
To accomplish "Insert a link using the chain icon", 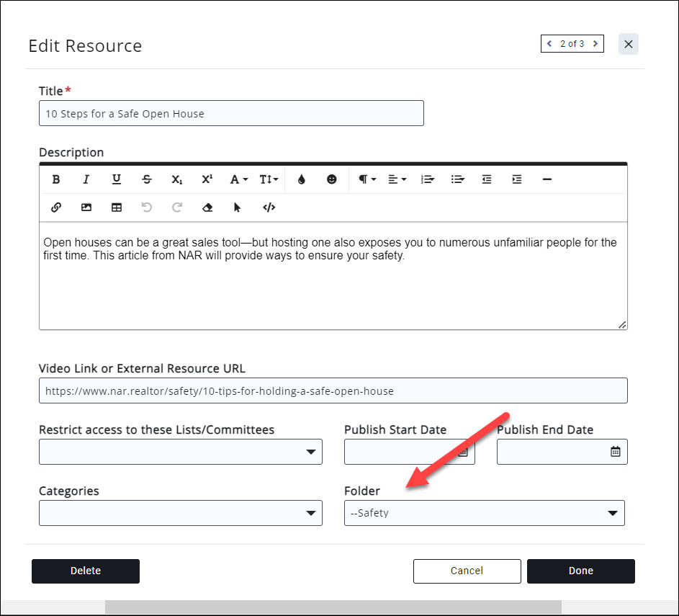I will tap(56, 207).
